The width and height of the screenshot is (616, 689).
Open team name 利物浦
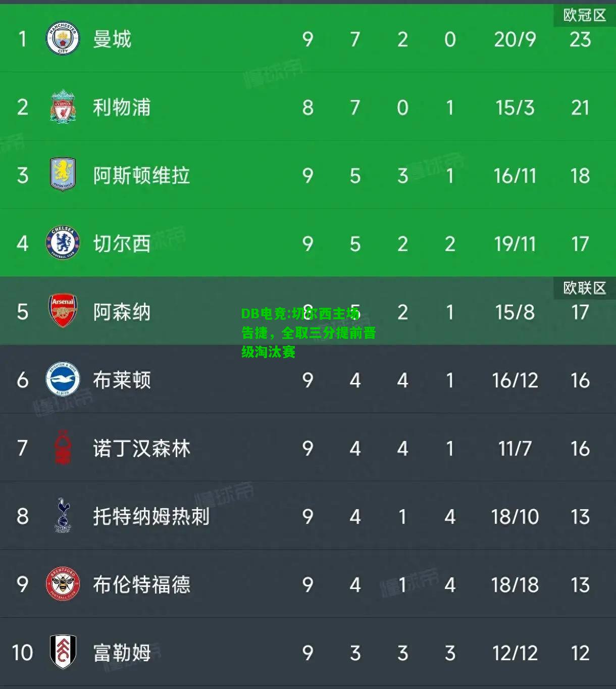(122, 108)
